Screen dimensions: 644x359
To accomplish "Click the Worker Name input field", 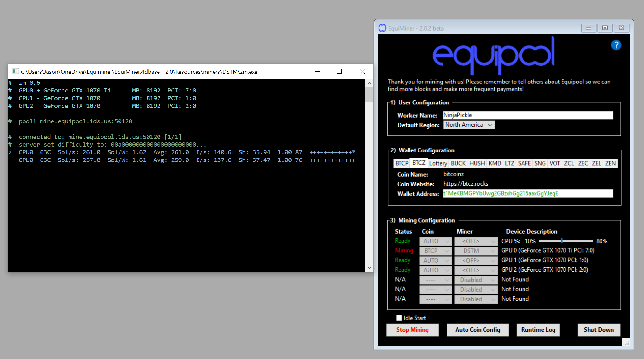I will (x=528, y=115).
